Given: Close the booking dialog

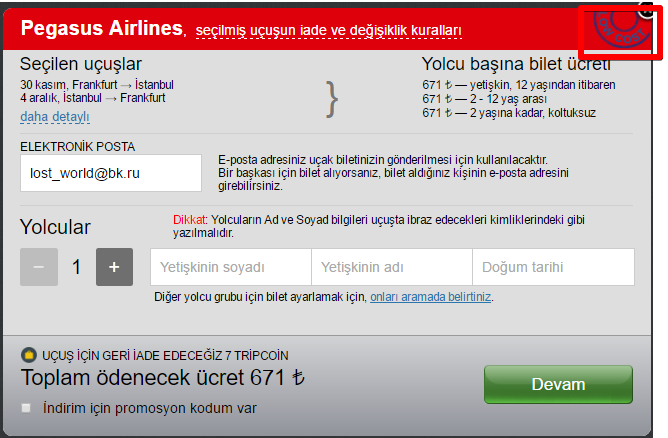Looking at the screenshot, I should (647, 11).
